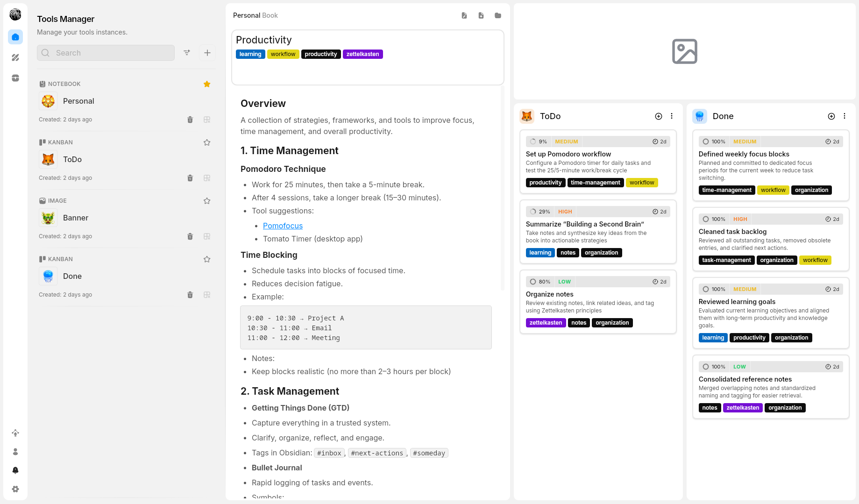
Task: Open the settings gear at the sidebar bottom
Action: pos(15,489)
